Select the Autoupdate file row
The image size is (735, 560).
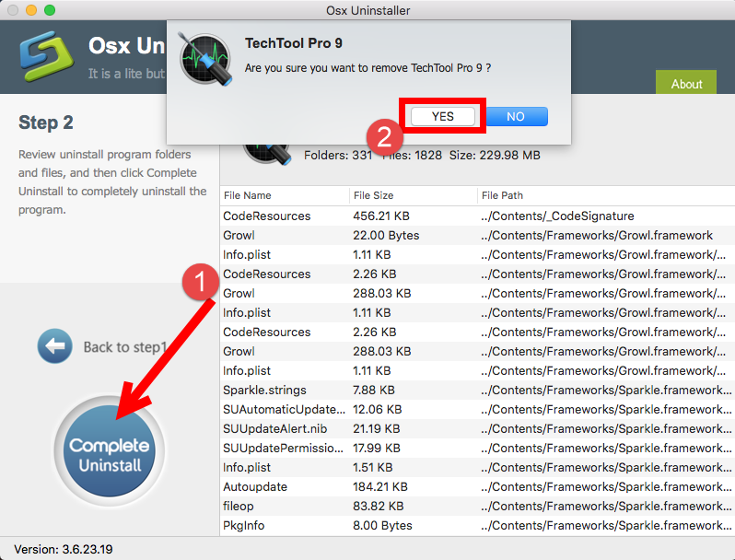click(477, 487)
